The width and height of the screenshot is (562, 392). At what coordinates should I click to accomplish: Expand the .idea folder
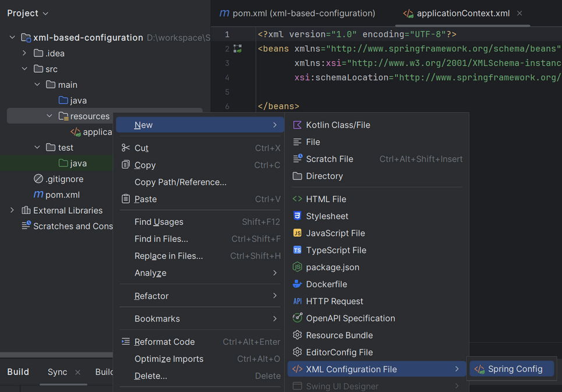pyautogui.click(x=24, y=54)
